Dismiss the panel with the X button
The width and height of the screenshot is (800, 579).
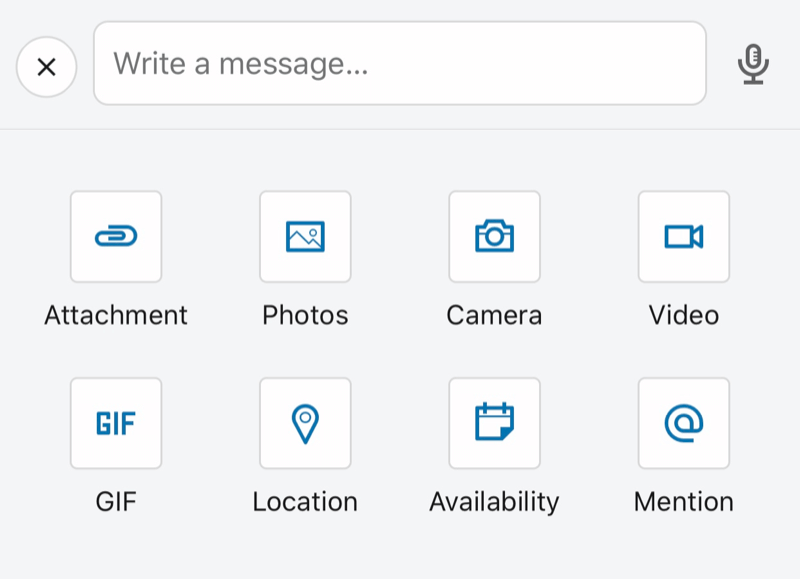pos(46,66)
